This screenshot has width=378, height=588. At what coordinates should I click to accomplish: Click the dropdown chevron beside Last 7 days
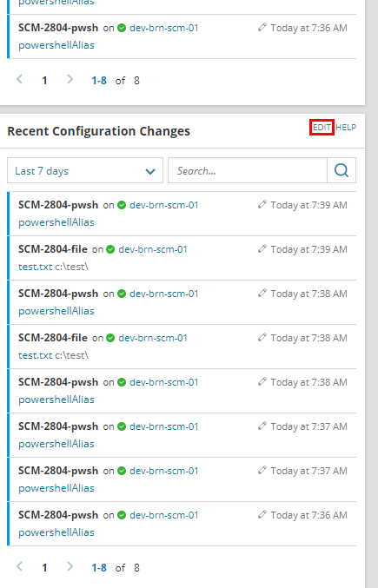[x=150, y=171]
